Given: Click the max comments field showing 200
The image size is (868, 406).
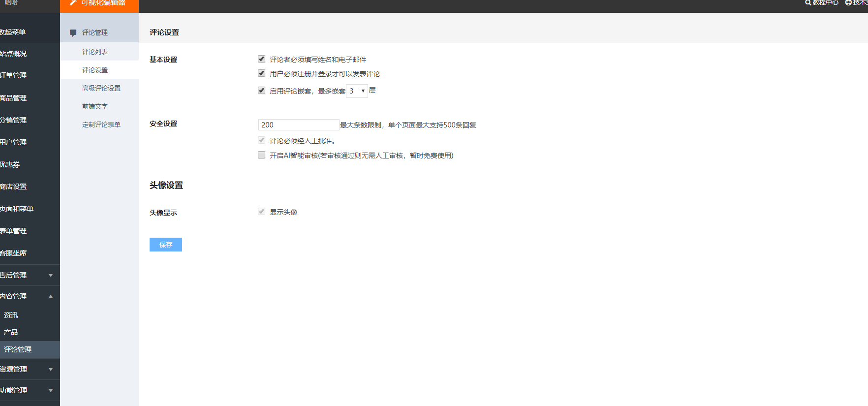Looking at the screenshot, I should [x=299, y=125].
